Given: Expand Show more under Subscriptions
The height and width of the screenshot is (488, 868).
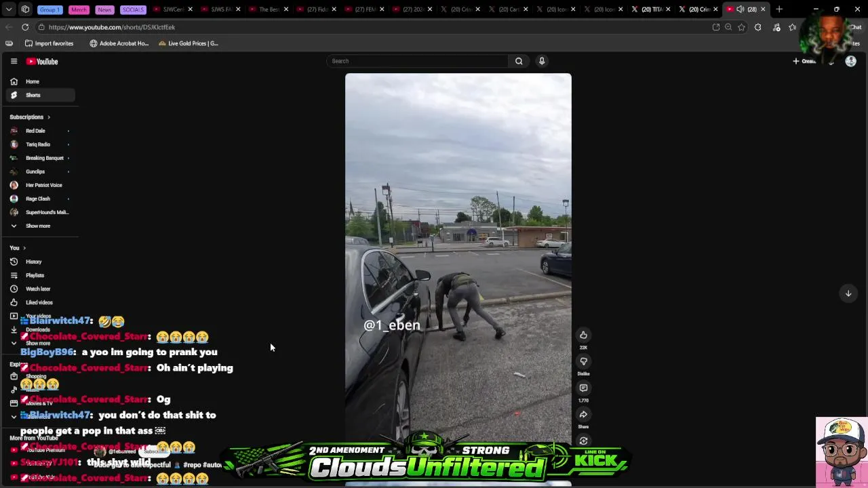Looking at the screenshot, I should [x=40, y=226].
